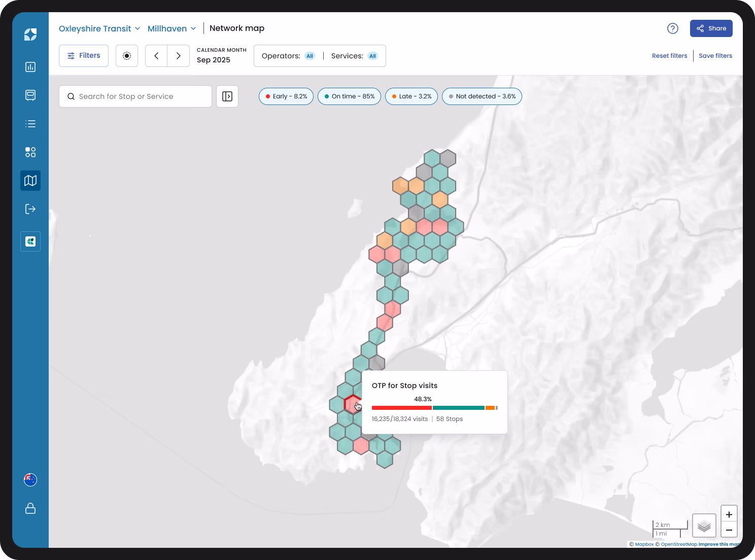
Task: Click the green app badge icon in sidebar
Action: pos(30,241)
